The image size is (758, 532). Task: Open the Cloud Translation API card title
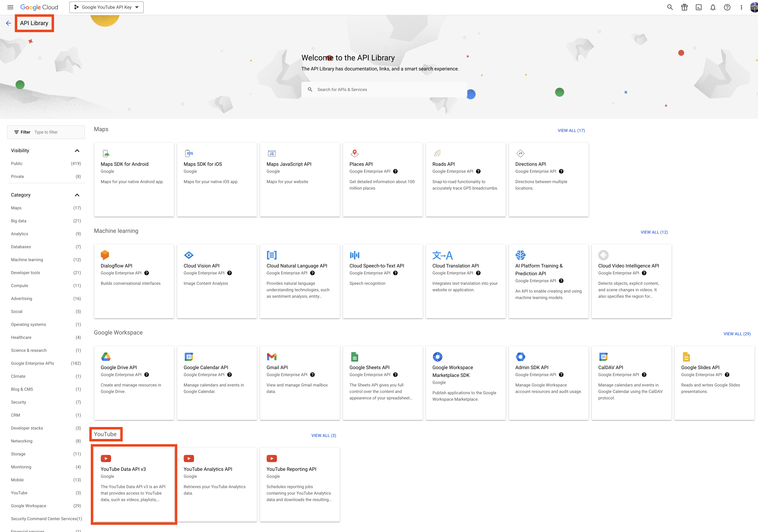tap(456, 266)
